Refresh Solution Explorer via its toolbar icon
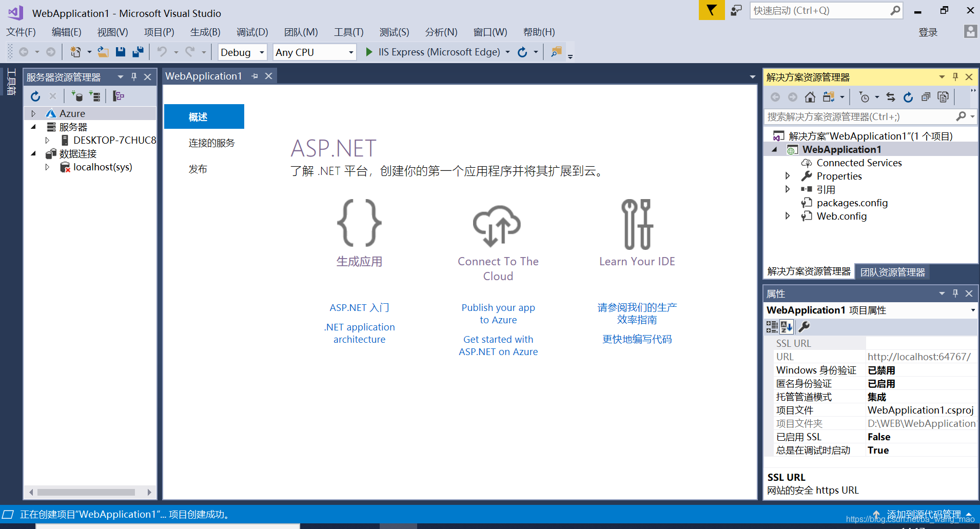This screenshot has width=980, height=529. pos(908,97)
